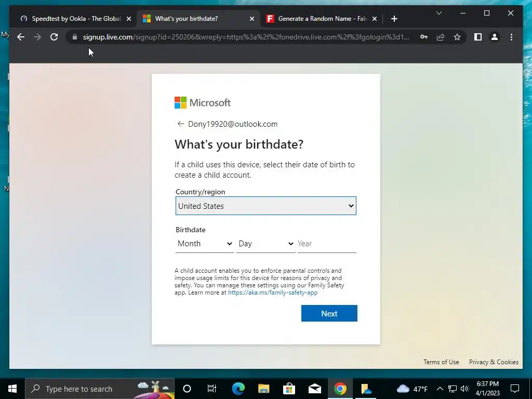Close the Speedtest by Ookla tab

coord(129,19)
